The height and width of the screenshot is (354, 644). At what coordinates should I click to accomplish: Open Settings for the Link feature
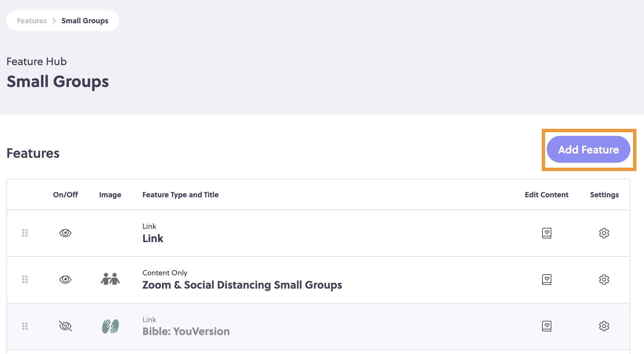pyautogui.click(x=604, y=233)
